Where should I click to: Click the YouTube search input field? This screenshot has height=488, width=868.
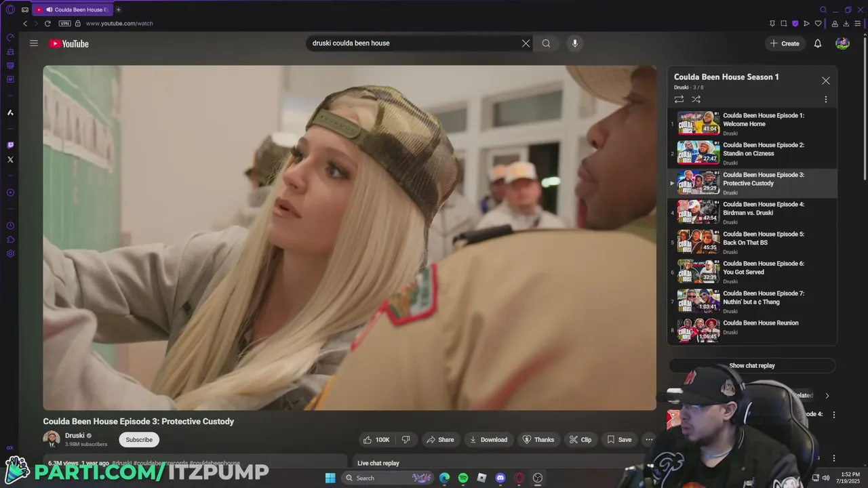click(414, 43)
